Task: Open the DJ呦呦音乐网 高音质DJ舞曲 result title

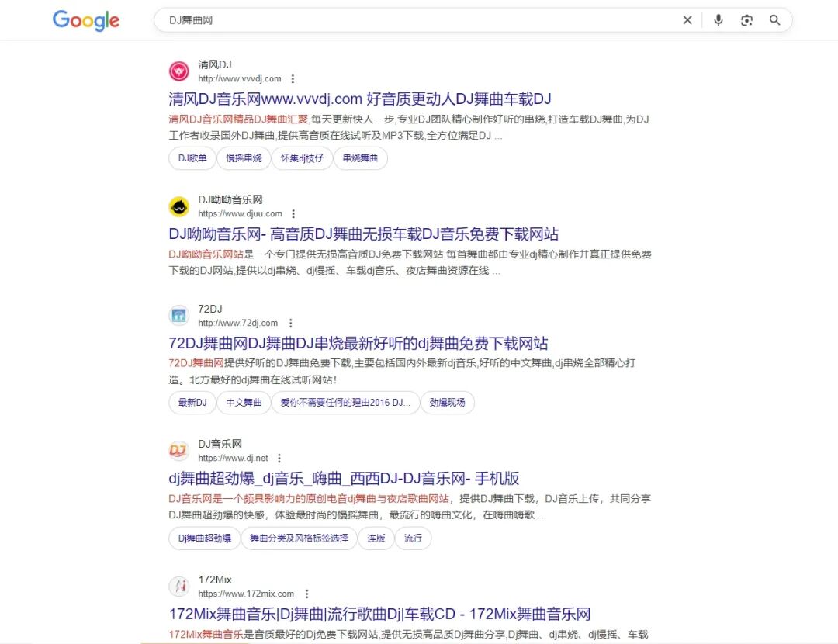Action: click(363, 234)
